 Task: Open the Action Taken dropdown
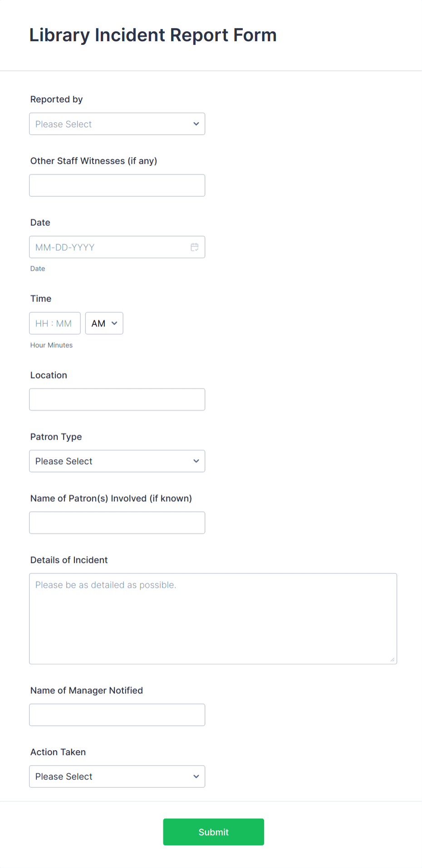pyautogui.click(x=117, y=776)
